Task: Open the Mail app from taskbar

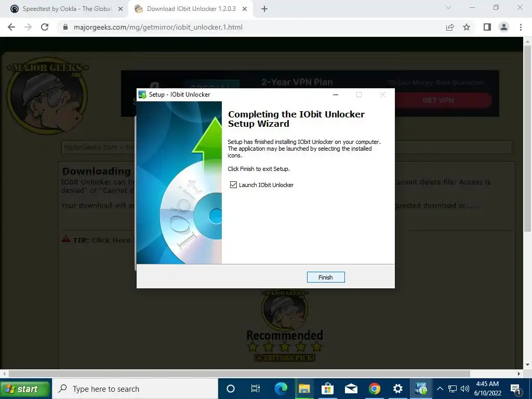Action: click(351, 389)
